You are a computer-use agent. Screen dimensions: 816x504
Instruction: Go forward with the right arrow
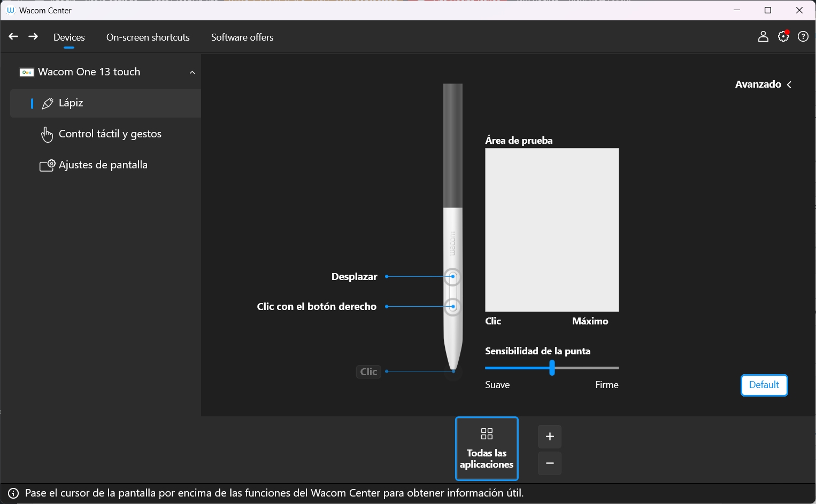[x=33, y=36]
